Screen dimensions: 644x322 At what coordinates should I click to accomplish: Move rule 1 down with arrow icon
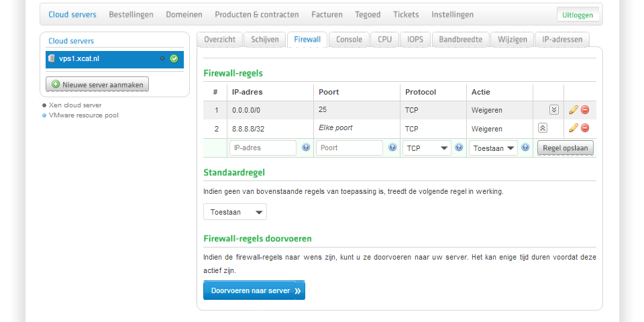pos(553,110)
